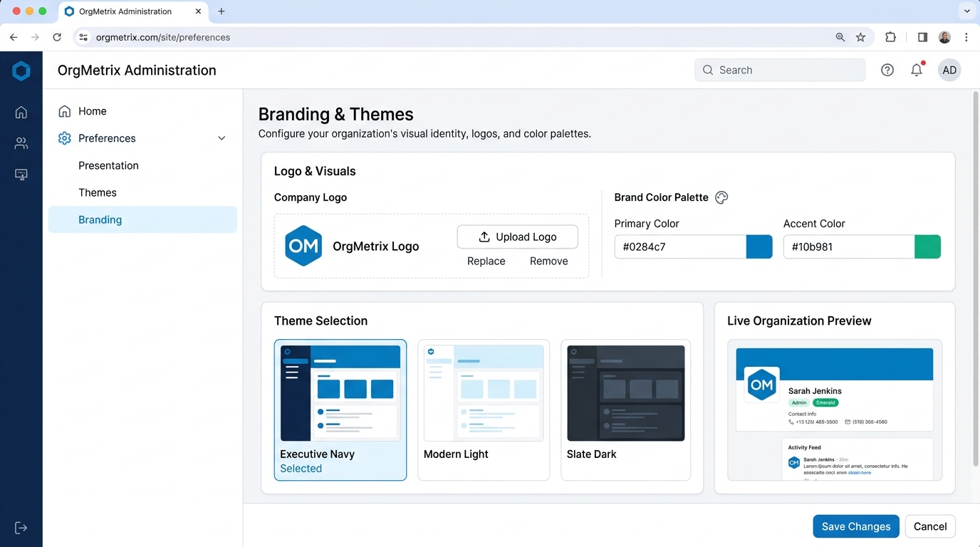980x547 pixels.
Task: Click the Remove logo link
Action: point(549,261)
